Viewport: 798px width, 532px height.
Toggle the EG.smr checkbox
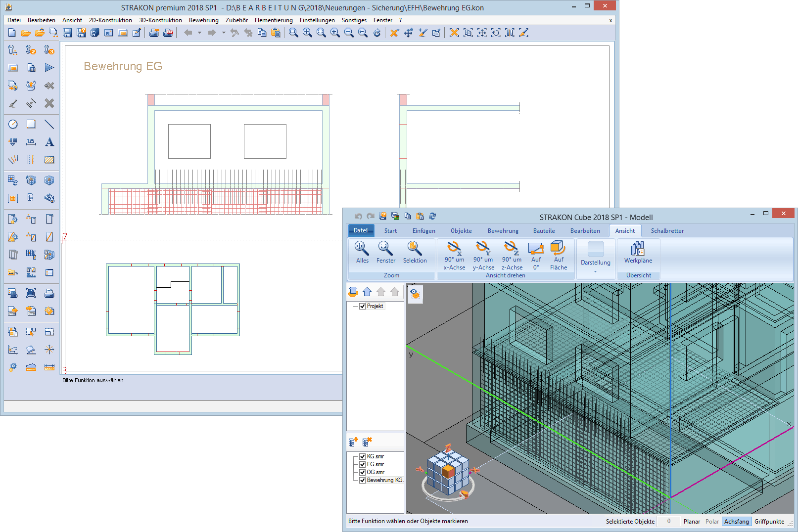tap(362, 464)
